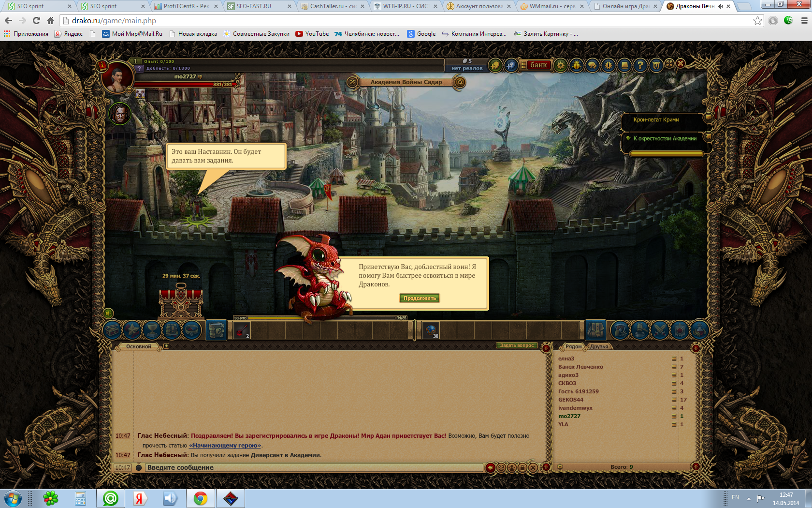Image resolution: width=812 pixels, height=508 pixels.
Task: Select the red item in the first quick slot
Action: pos(242,330)
